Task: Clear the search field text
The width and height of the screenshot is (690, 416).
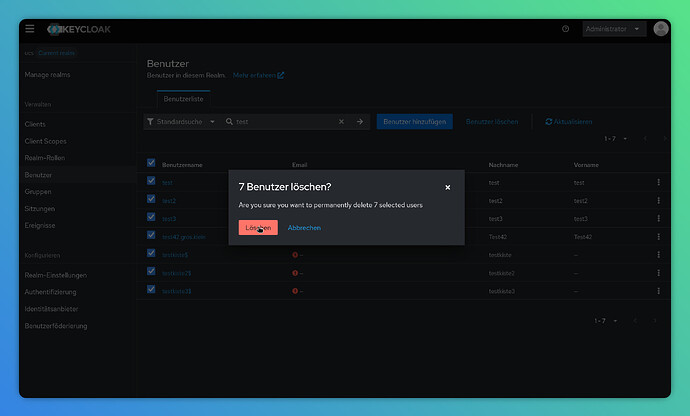Action: pos(341,121)
